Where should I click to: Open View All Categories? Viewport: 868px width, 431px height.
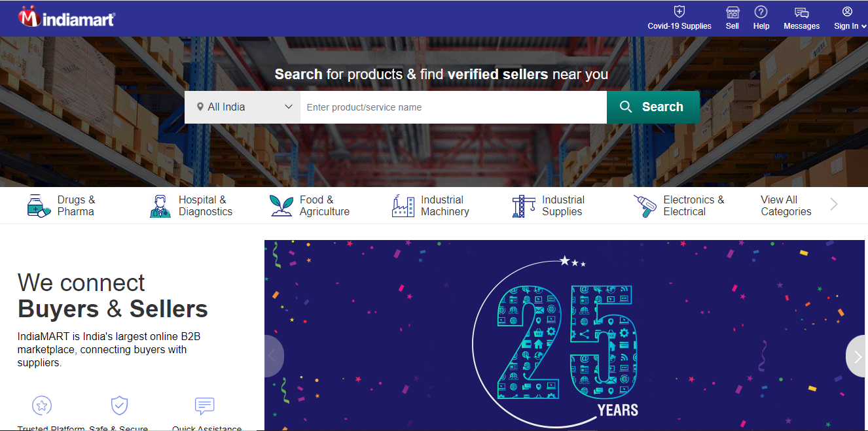click(786, 206)
